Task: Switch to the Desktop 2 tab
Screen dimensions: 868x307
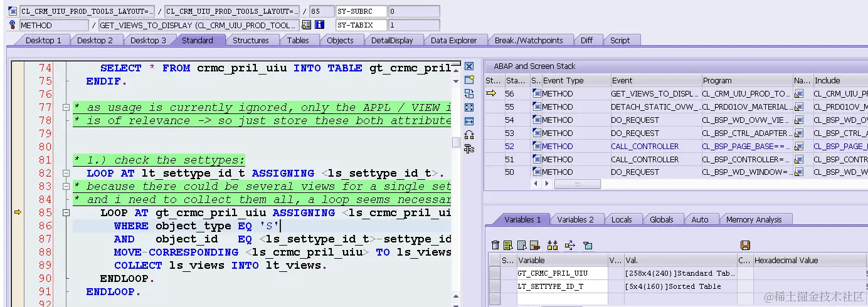Action: point(95,40)
